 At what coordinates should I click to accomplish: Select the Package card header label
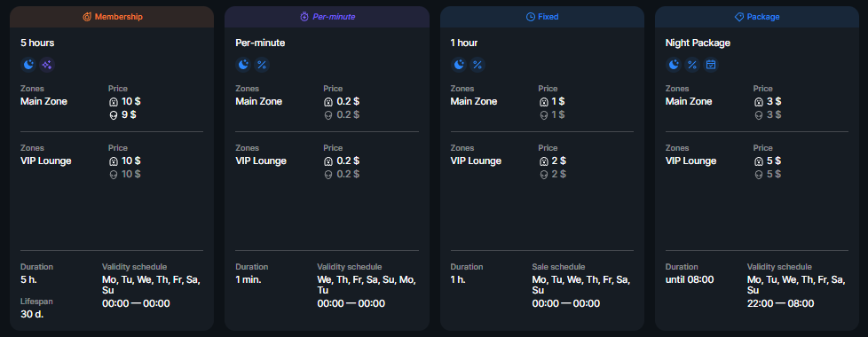point(763,17)
